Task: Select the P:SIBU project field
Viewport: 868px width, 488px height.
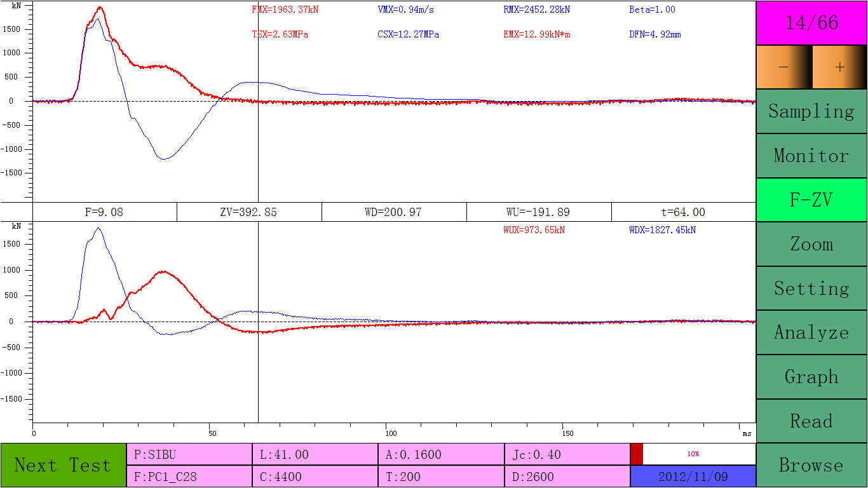Action: tap(189, 454)
